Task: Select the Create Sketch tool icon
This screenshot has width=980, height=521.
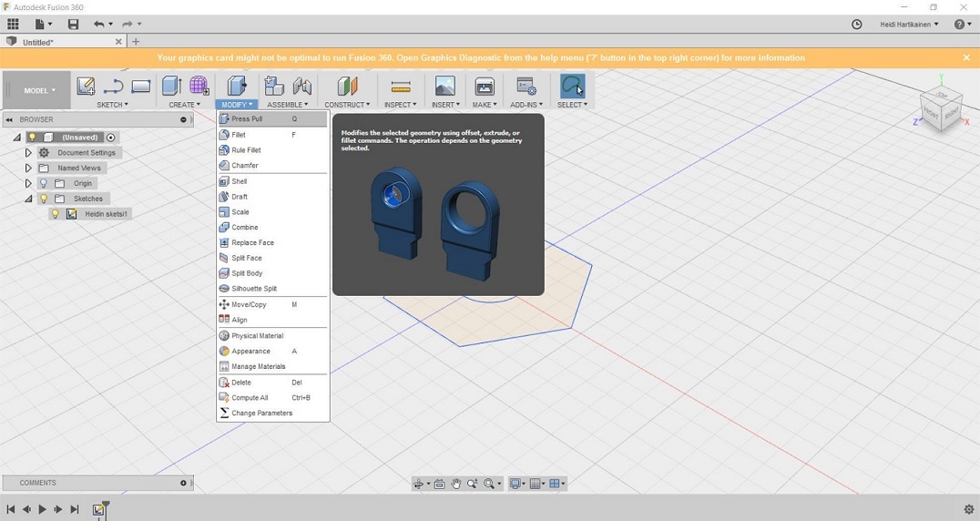Action: [86, 86]
